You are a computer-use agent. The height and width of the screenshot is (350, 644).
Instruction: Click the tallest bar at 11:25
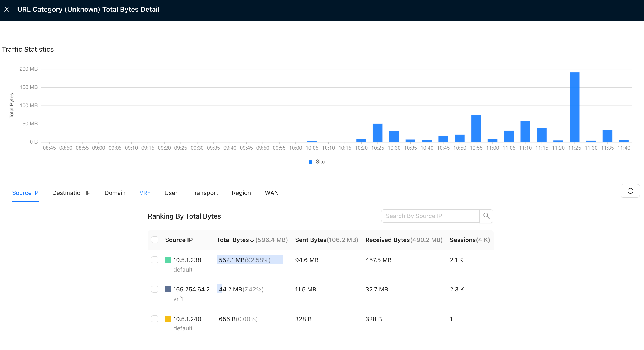pyautogui.click(x=575, y=107)
